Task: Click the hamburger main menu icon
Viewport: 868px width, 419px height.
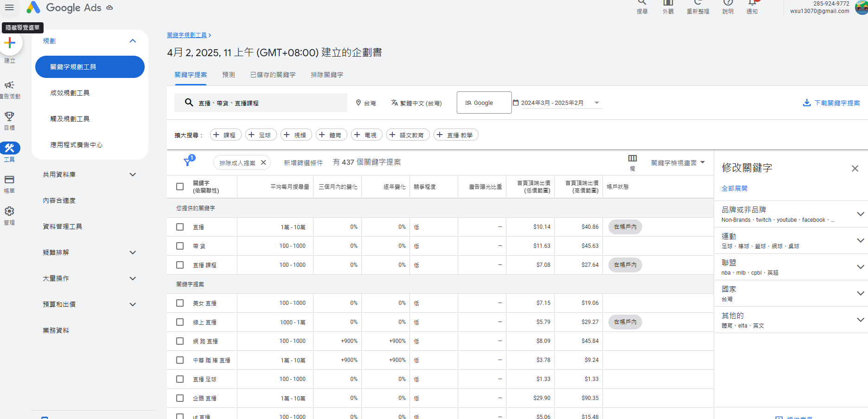Action: tap(9, 7)
